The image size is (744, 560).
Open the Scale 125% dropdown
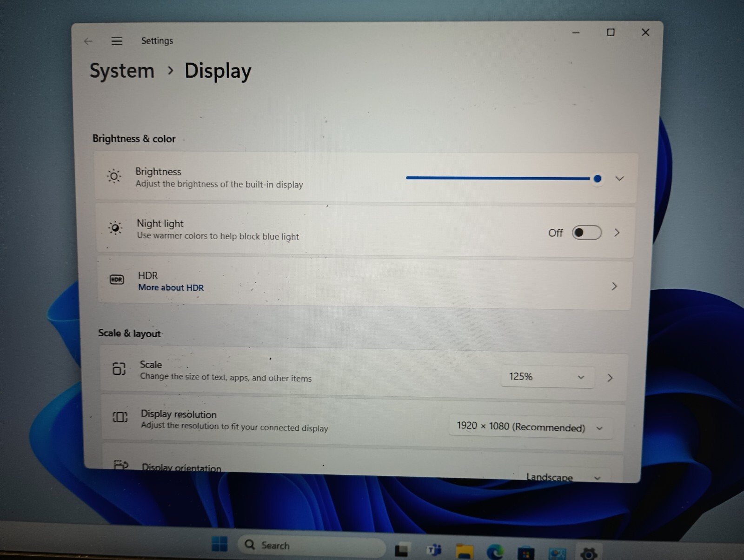coord(547,376)
